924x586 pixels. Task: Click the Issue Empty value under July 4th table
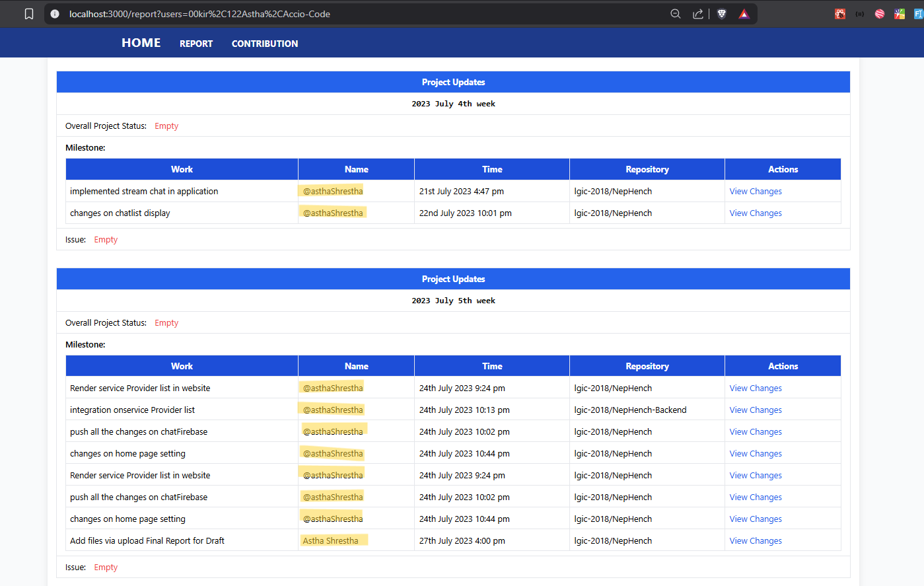pyautogui.click(x=106, y=240)
